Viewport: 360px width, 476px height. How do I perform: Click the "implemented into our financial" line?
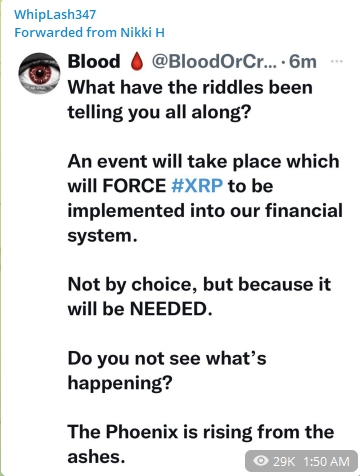pyautogui.click(x=205, y=211)
